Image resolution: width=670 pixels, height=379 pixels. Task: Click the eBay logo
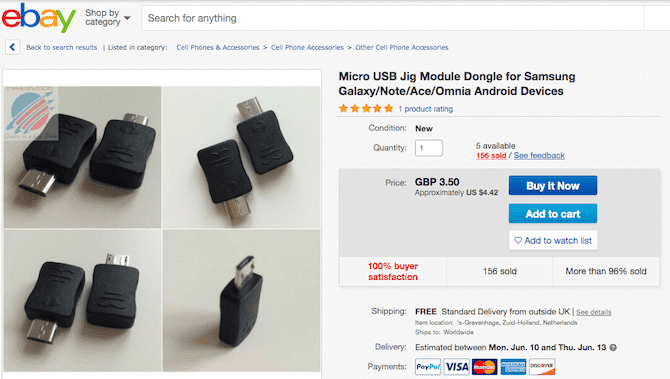point(38,18)
